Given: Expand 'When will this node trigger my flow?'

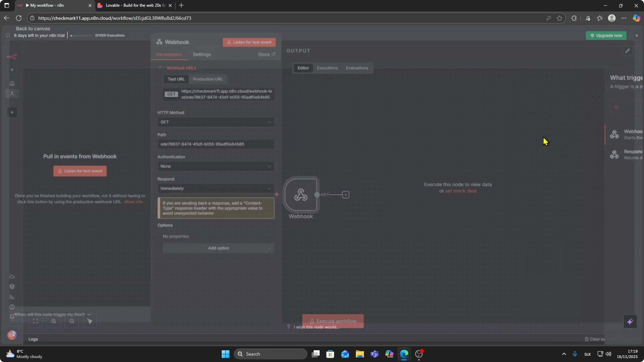Looking at the screenshot, I should tap(52, 314).
